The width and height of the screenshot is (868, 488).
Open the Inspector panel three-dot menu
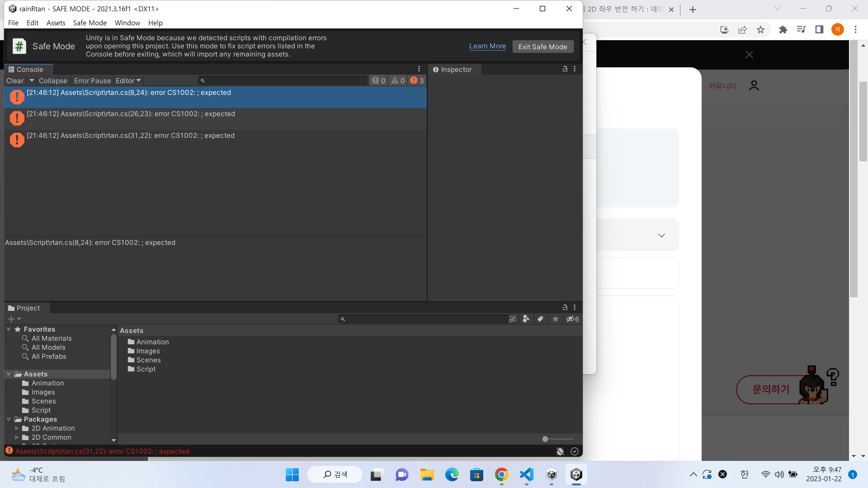tap(575, 69)
